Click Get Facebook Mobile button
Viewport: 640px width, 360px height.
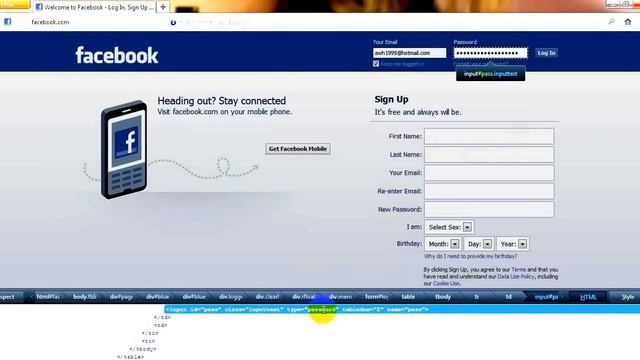coord(298,149)
